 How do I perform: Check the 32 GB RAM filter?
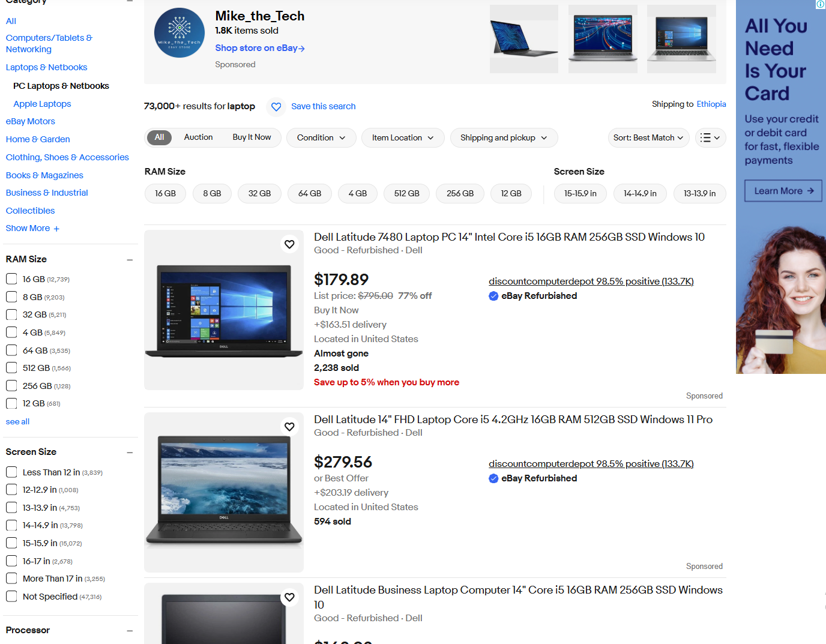[x=11, y=314]
